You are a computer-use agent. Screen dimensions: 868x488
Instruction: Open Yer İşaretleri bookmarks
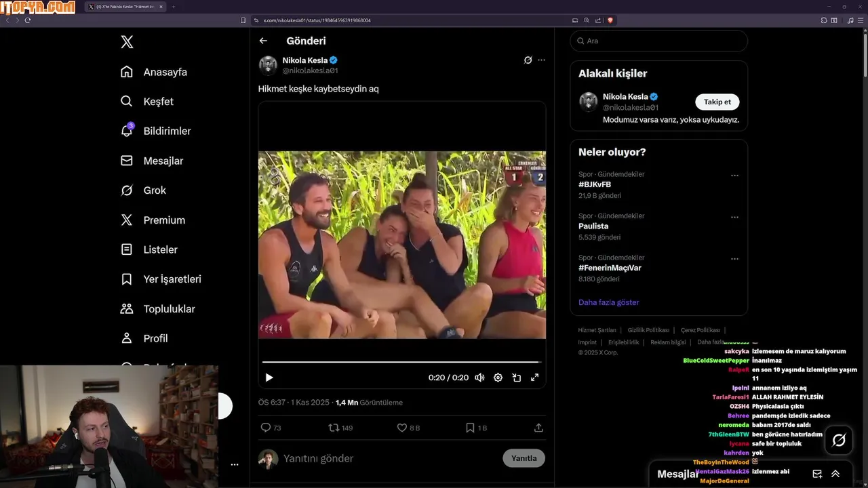coord(161,279)
